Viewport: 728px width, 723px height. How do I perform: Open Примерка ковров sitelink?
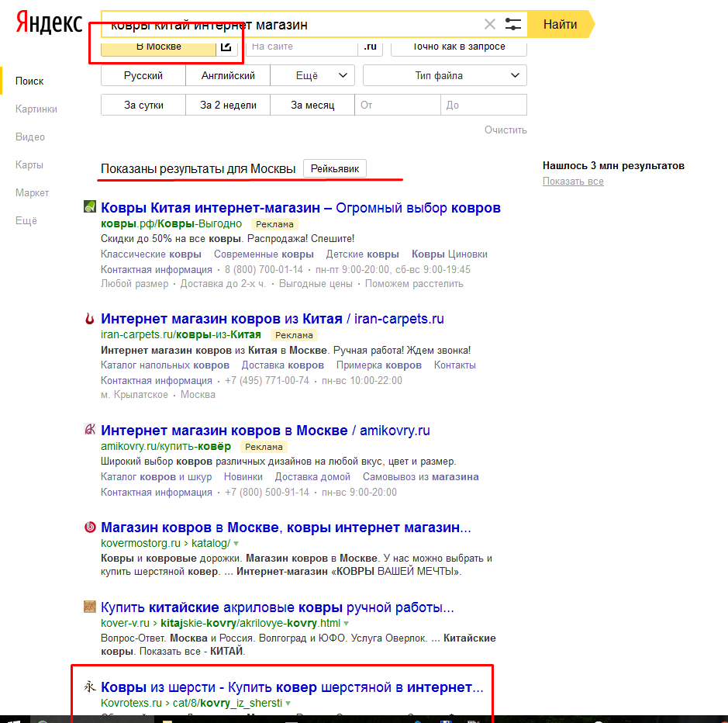[379, 365]
